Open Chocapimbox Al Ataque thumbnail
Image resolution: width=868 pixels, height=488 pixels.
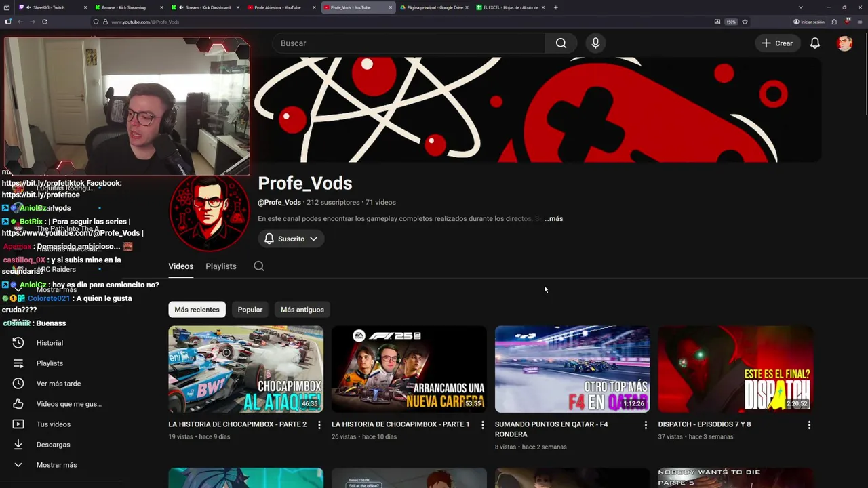(245, 369)
